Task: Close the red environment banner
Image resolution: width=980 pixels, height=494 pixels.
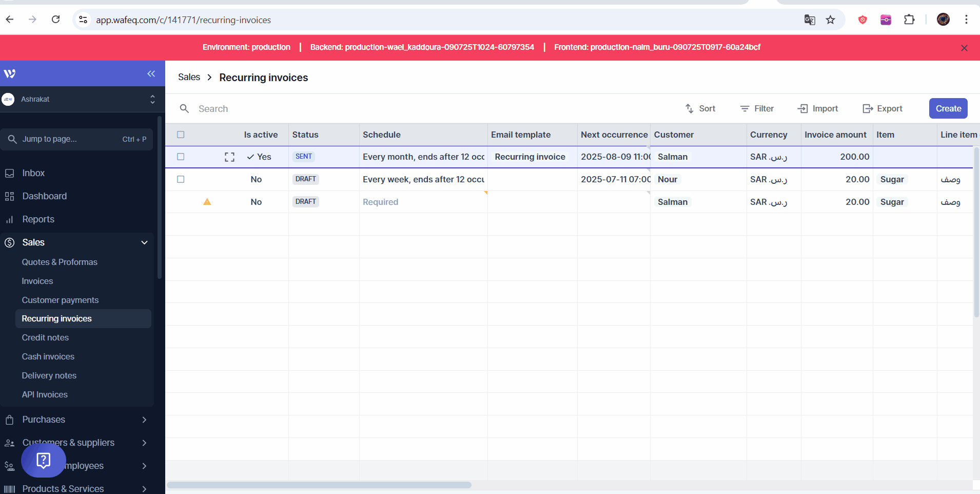Action: (964, 48)
